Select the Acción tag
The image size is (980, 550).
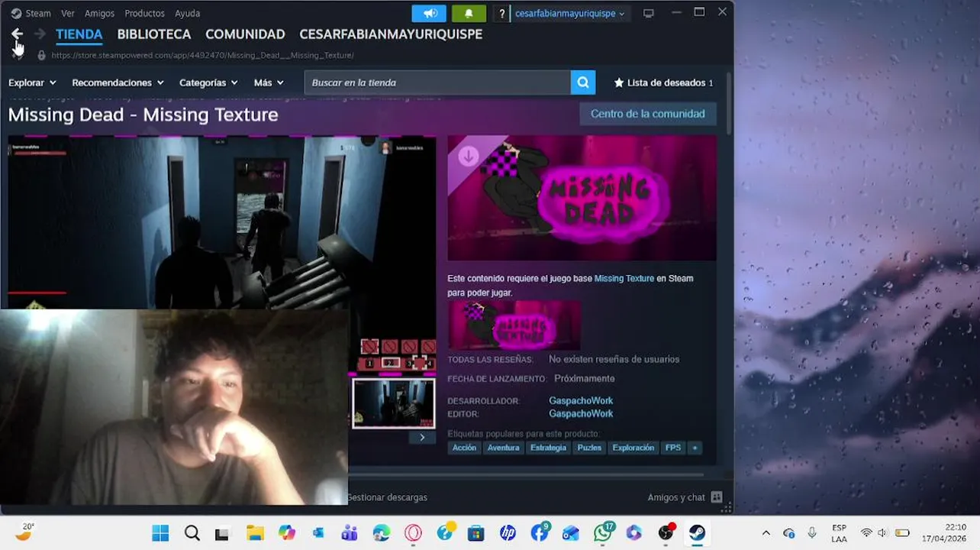pyautogui.click(x=464, y=448)
